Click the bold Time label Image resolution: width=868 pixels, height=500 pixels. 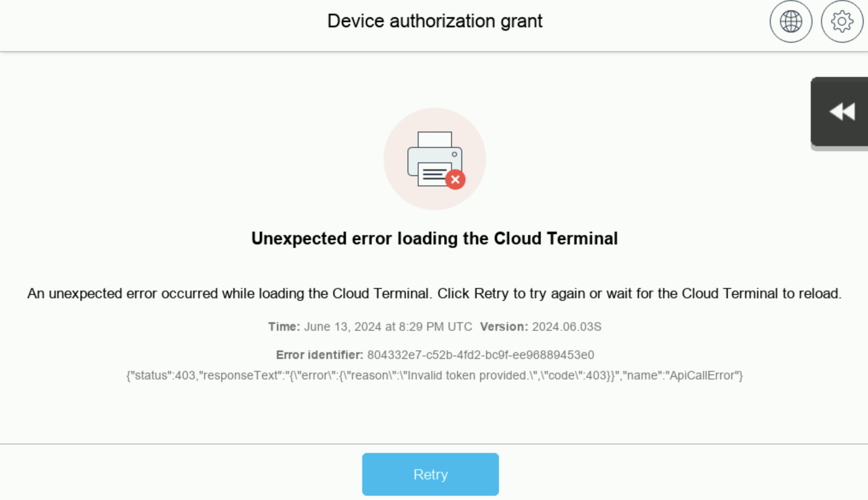pyautogui.click(x=284, y=327)
